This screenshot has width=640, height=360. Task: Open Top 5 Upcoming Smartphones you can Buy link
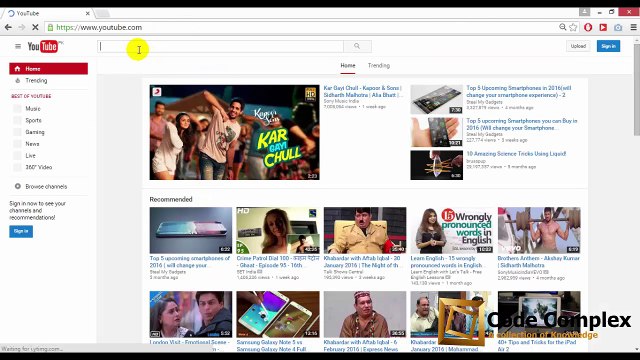522,124
